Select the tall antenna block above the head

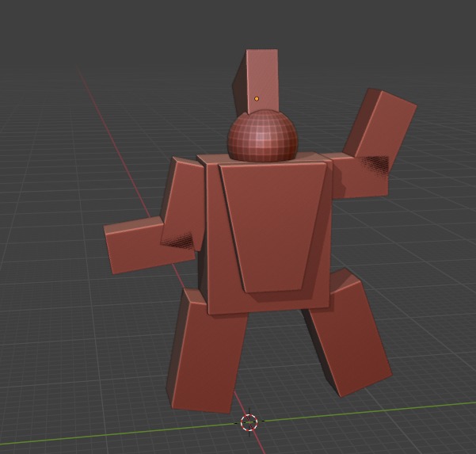pyautogui.click(x=263, y=78)
